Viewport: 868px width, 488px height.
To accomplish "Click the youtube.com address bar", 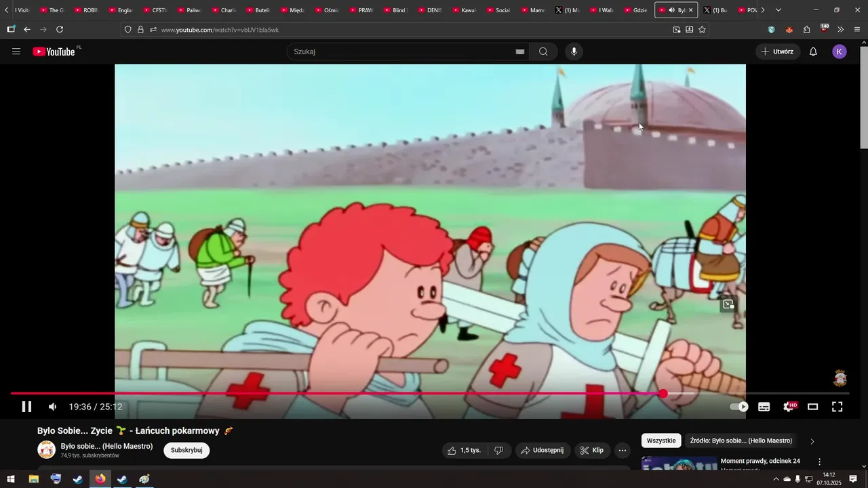I will click(x=414, y=30).
